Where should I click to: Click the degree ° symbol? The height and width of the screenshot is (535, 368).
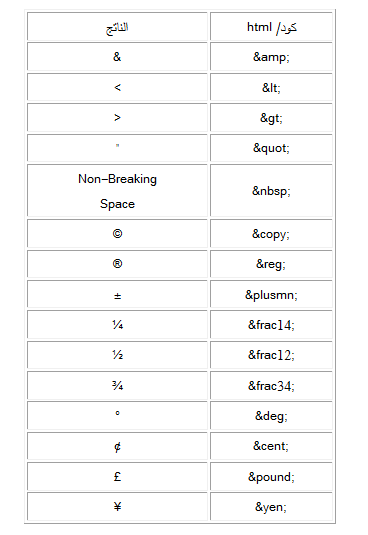(x=117, y=413)
